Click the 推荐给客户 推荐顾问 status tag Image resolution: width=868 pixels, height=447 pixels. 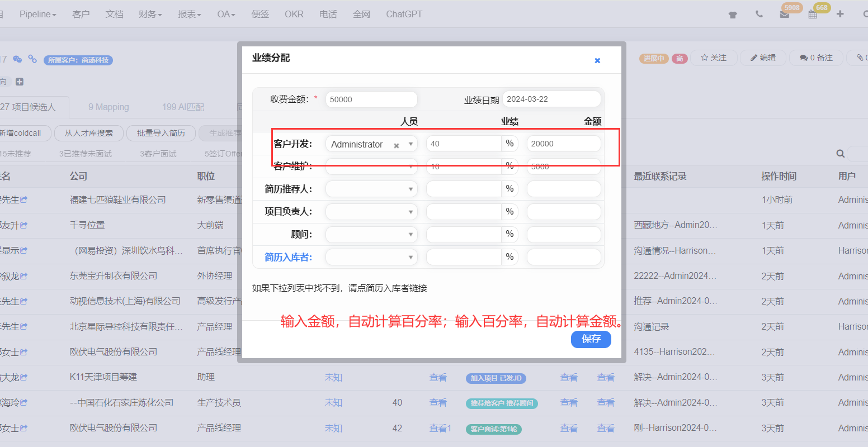(x=502, y=403)
